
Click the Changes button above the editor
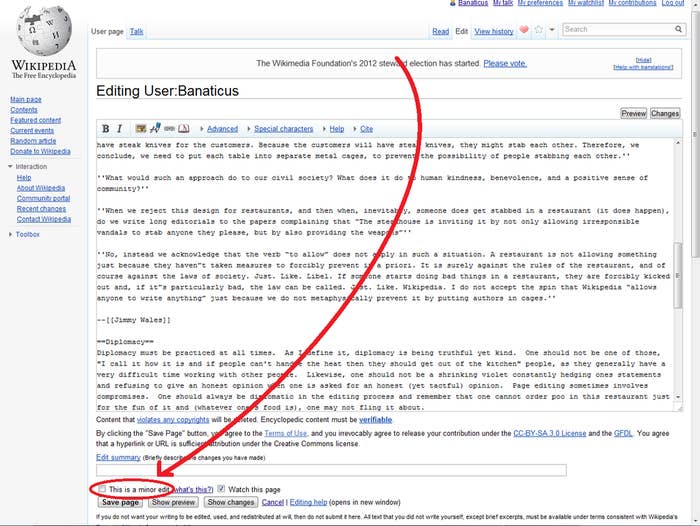[x=665, y=113]
